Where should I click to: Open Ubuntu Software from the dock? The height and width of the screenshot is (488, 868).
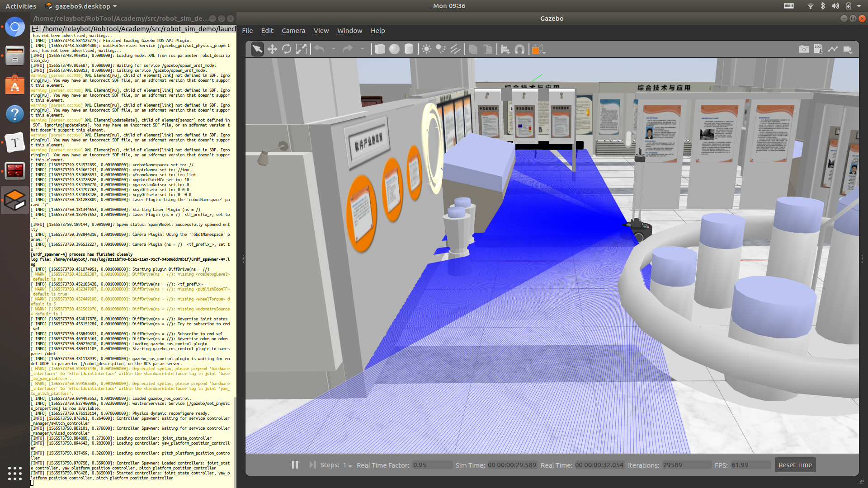tap(15, 85)
